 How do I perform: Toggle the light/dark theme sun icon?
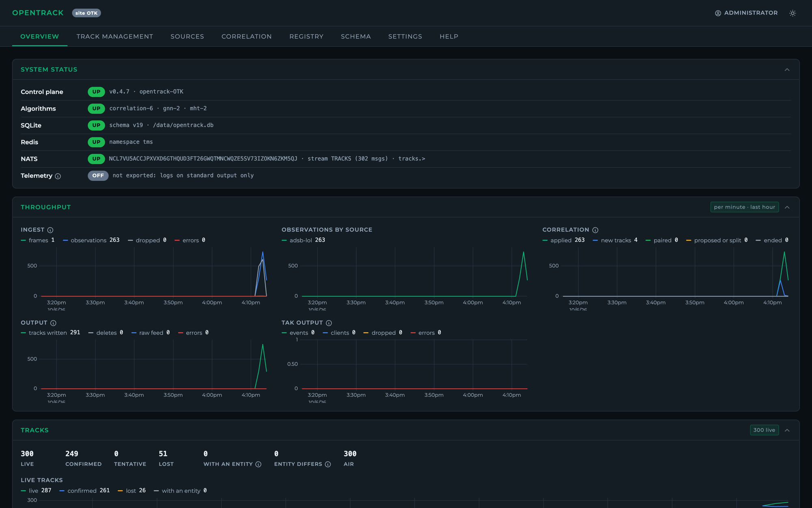click(792, 13)
